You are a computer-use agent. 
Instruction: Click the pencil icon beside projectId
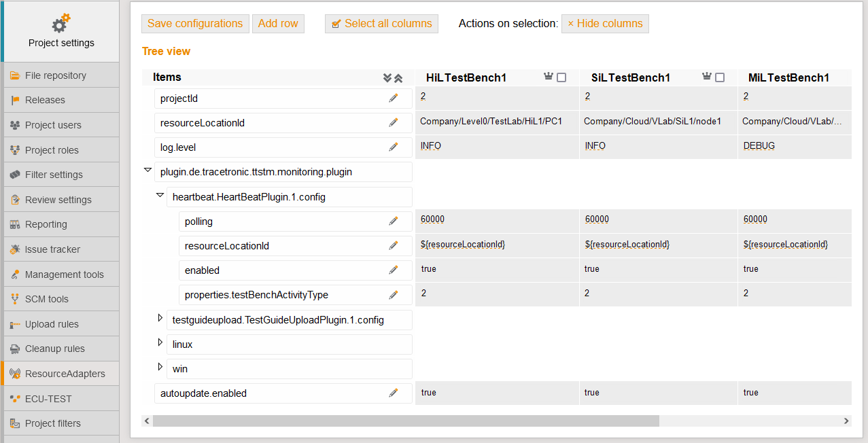[393, 98]
